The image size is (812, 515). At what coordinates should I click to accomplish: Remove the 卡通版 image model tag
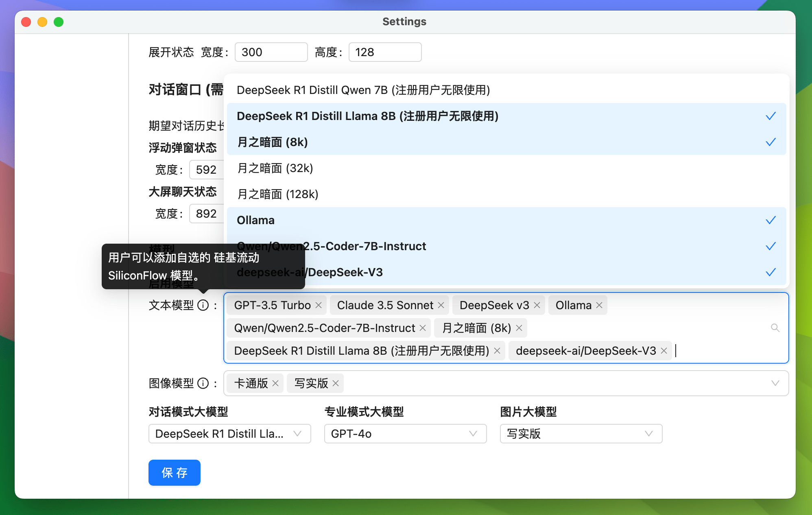(x=275, y=383)
